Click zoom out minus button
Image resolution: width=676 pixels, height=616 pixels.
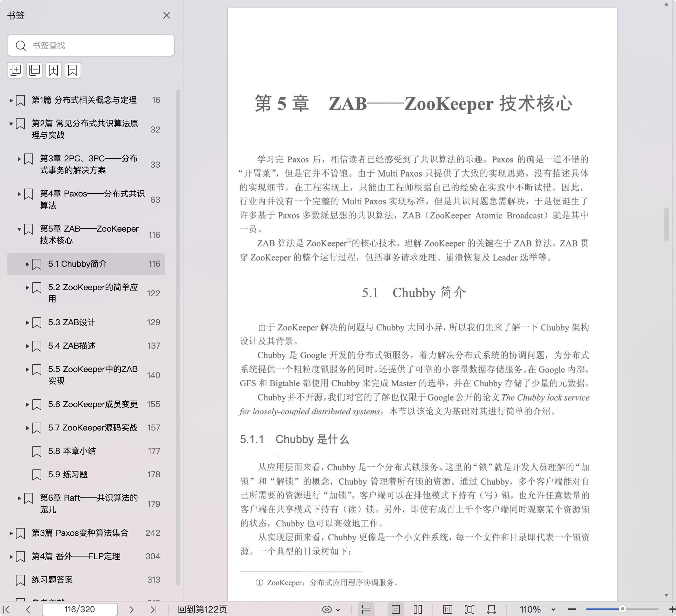point(572,609)
